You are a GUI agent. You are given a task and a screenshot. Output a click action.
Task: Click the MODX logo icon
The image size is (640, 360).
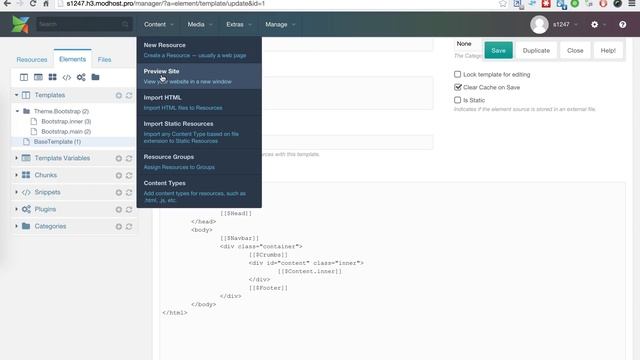pos(20,24)
